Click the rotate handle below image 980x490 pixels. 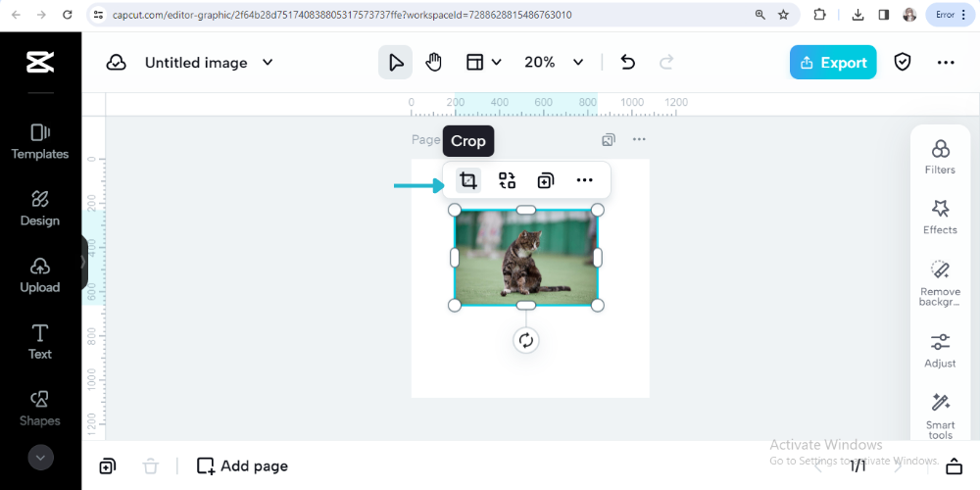[526, 341]
